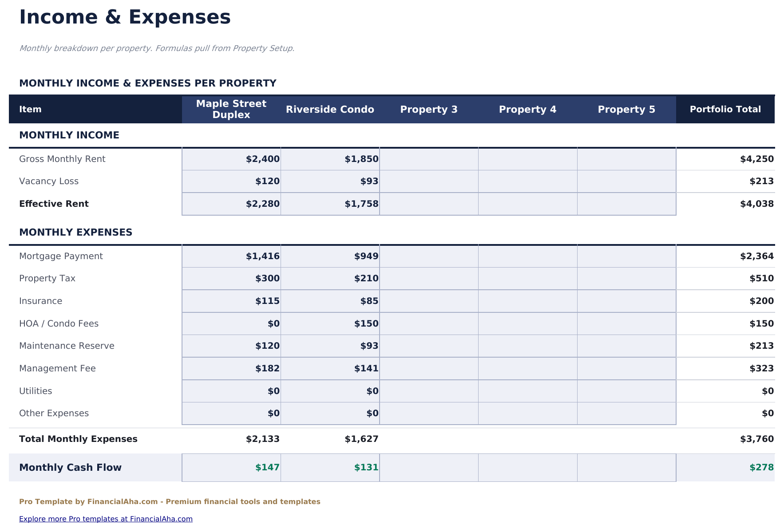Select the Total Monthly Expenses row label
Viewport: 784px width, 532px height.
click(78, 438)
